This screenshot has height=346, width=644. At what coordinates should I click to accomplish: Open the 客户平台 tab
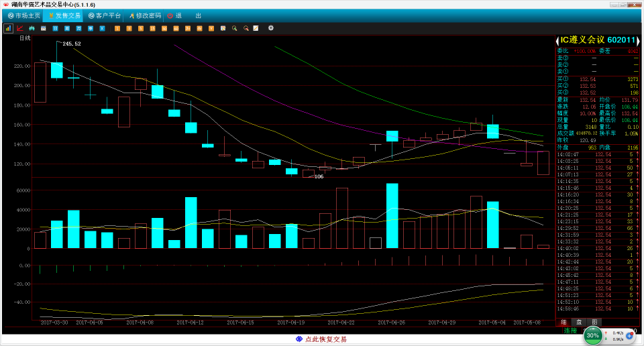[x=105, y=15]
